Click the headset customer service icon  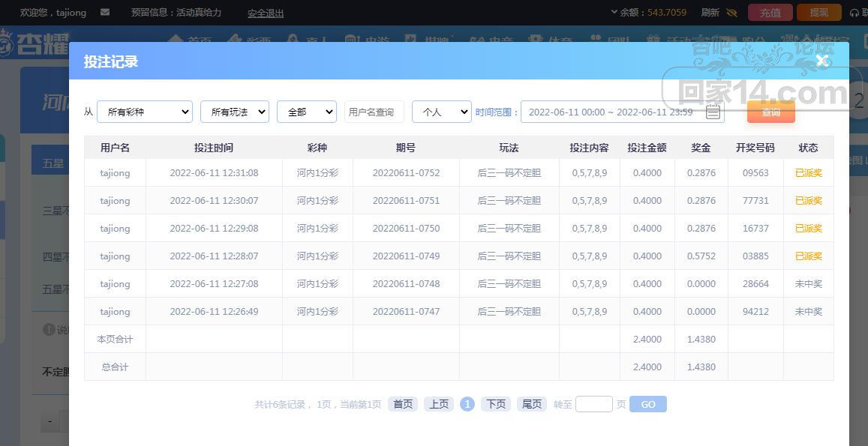tap(854, 13)
